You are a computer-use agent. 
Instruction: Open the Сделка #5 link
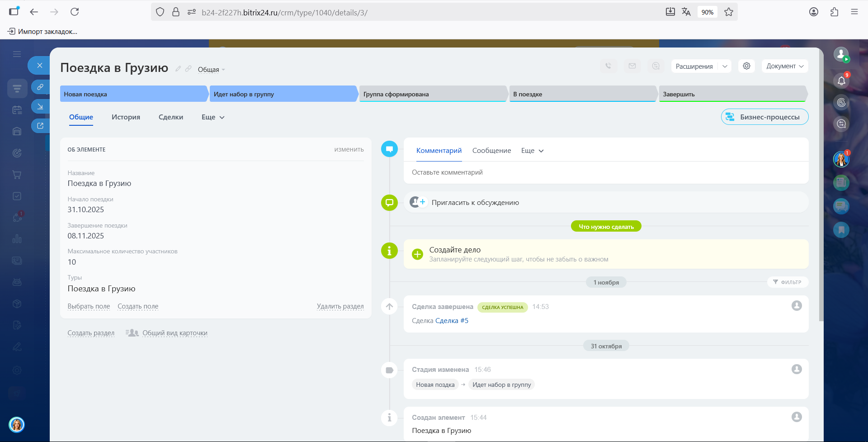[451, 321]
